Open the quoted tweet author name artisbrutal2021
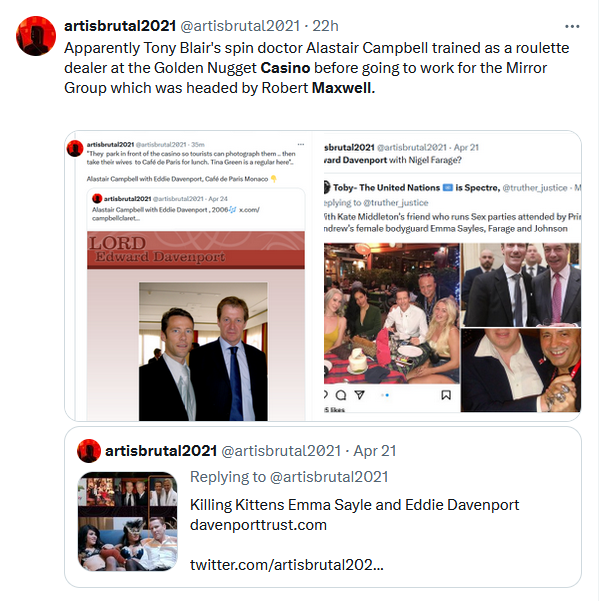 coord(161,451)
